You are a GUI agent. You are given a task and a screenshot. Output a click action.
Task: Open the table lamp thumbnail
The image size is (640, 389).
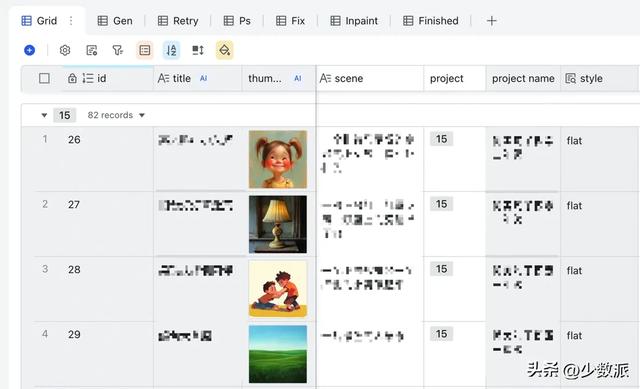pos(278,224)
